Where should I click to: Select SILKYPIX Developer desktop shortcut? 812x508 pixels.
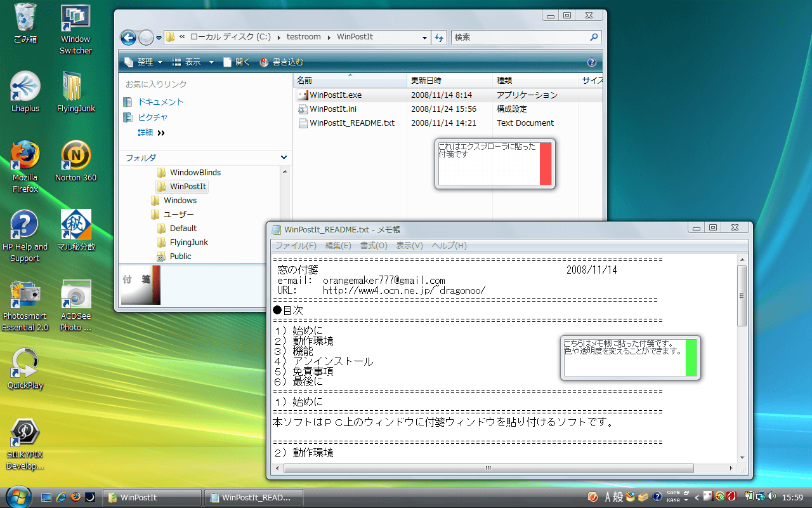click(x=25, y=444)
